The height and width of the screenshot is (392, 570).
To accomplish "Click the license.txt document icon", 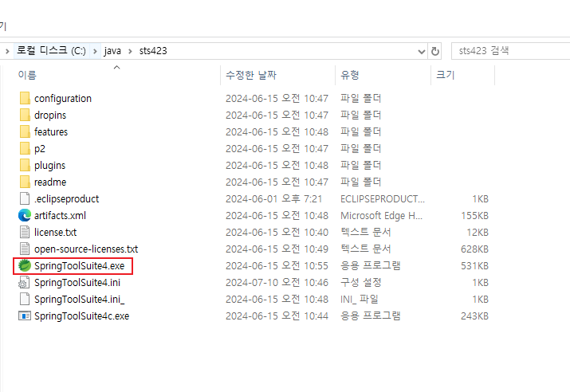I will pyautogui.click(x=25, y=232).
